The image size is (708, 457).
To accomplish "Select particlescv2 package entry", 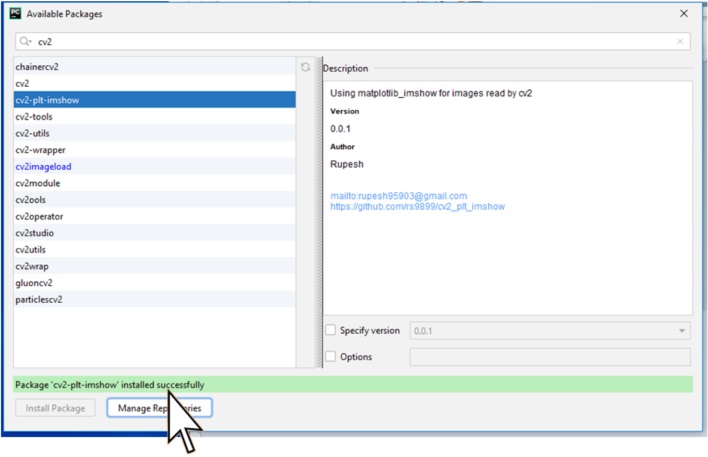I will click(x=40, y=300).
